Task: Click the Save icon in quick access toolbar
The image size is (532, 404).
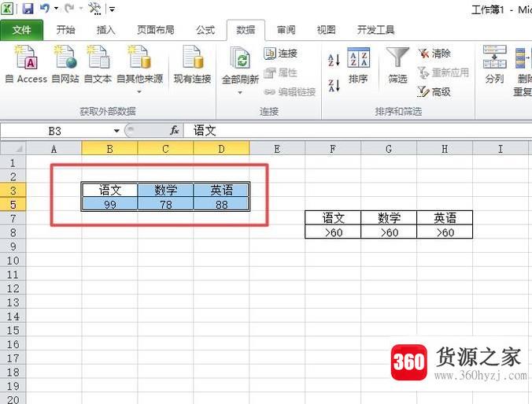Action: tap(28, 8)
